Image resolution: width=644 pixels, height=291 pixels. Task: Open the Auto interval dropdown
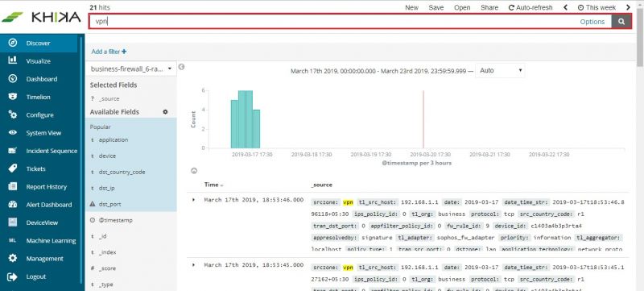pos(500,70)
